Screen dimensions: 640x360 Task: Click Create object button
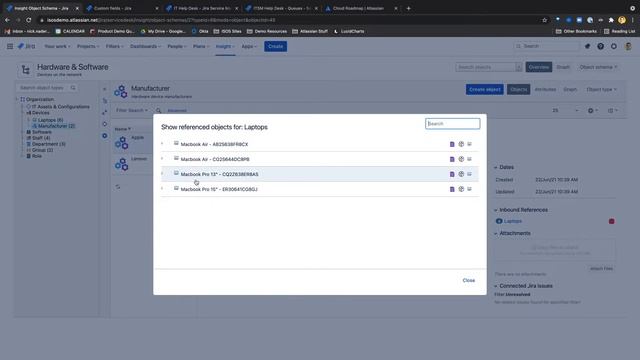point(484,89)
